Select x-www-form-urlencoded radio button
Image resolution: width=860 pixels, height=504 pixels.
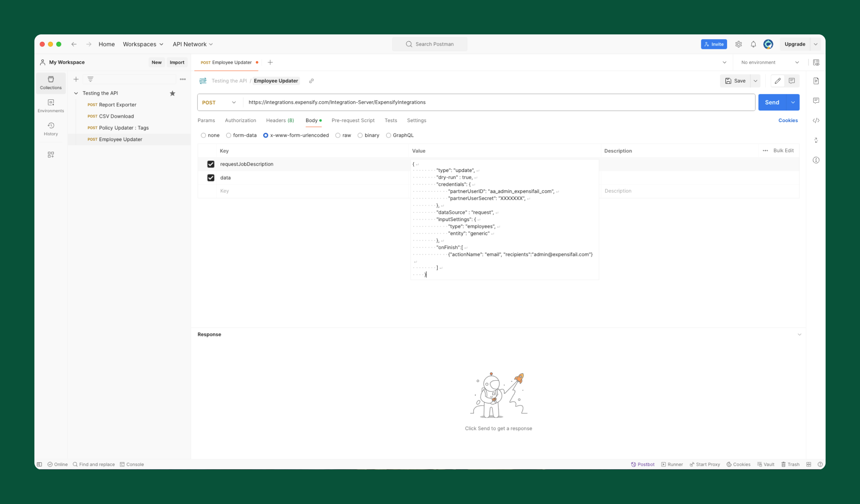coord(266,135)
